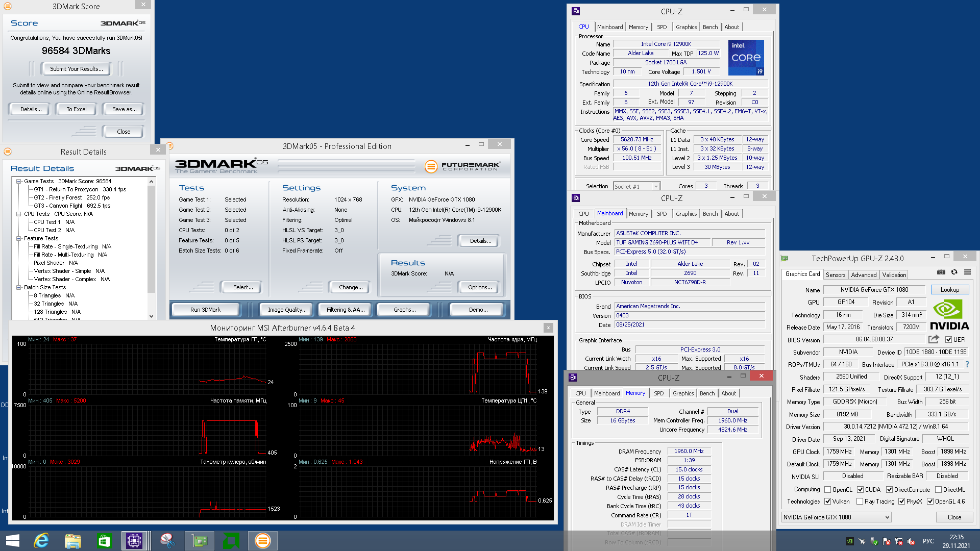Click safely remove hardware tray icon
980x551 pixels.
point(874,541)
